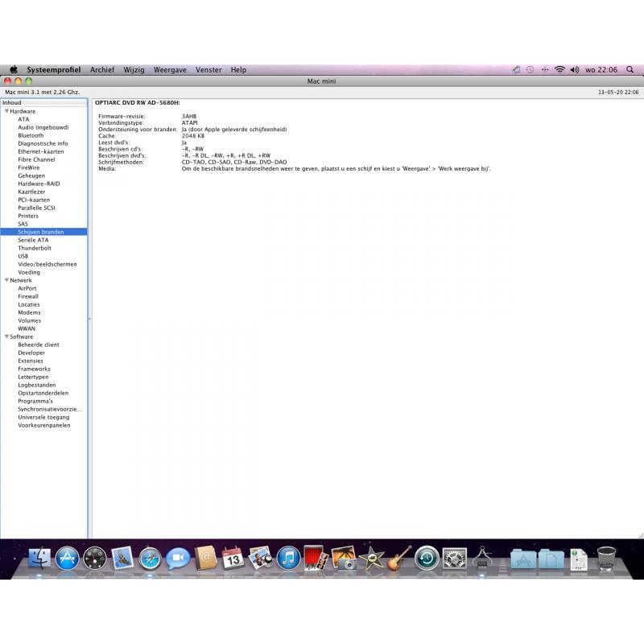
Task: Click the volume speaker icon in menu bar
Action: [x=574, y=70]
